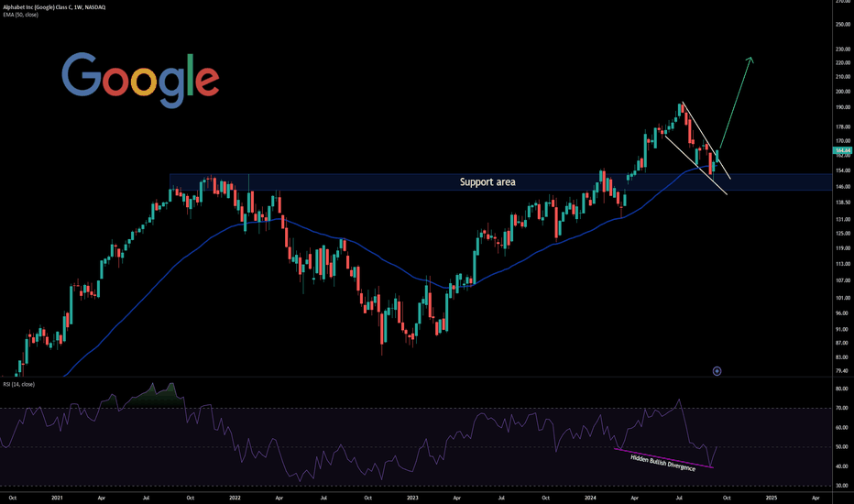This screenshot has width=854, height=504.
Task: Click the circular event marker icon above the RSI pane
Action: pos(717,371)
